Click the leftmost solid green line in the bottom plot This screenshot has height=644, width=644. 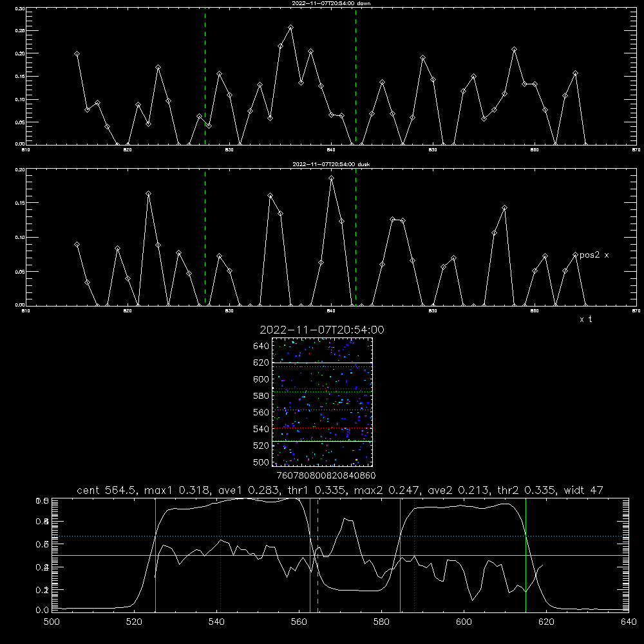tap(155, 555)
